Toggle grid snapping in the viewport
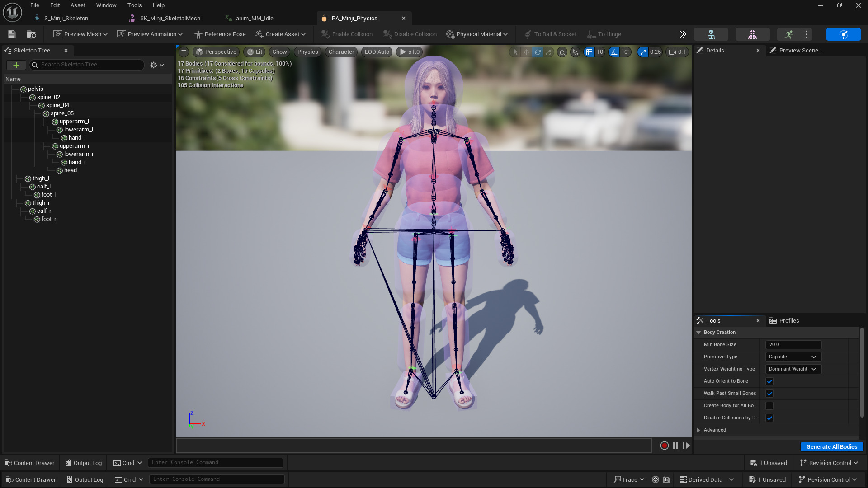 pos(589,52)
